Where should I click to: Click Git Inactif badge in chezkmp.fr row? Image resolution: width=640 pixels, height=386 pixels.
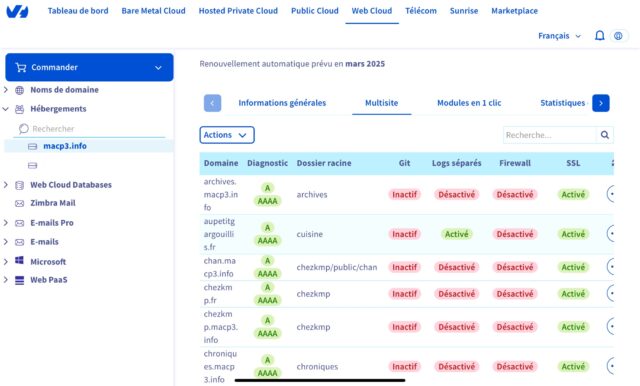click(404, 294)
